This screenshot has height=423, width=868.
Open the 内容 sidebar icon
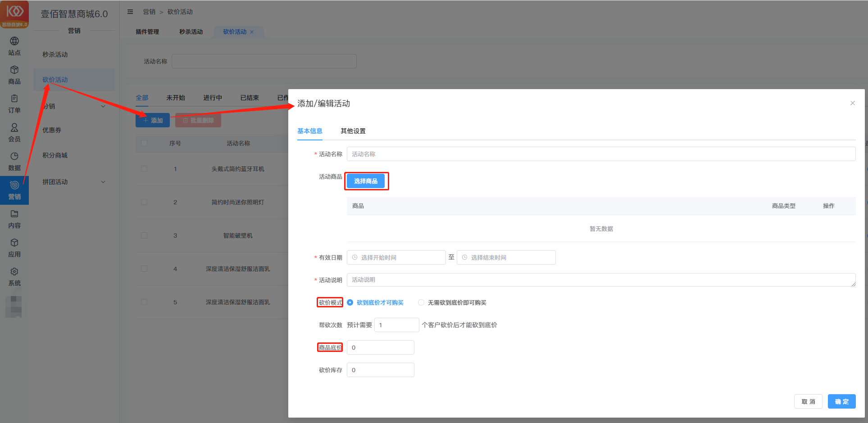click(14, 219)
